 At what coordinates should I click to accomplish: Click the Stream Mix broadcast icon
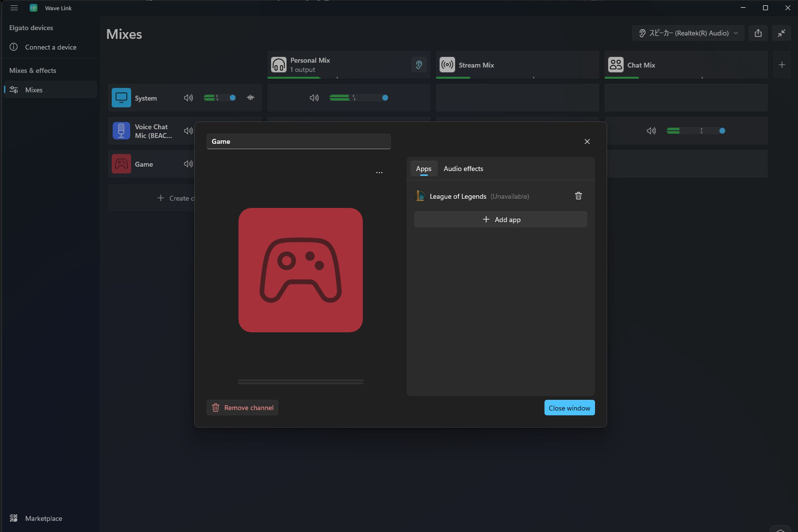[x=447, y=65]
